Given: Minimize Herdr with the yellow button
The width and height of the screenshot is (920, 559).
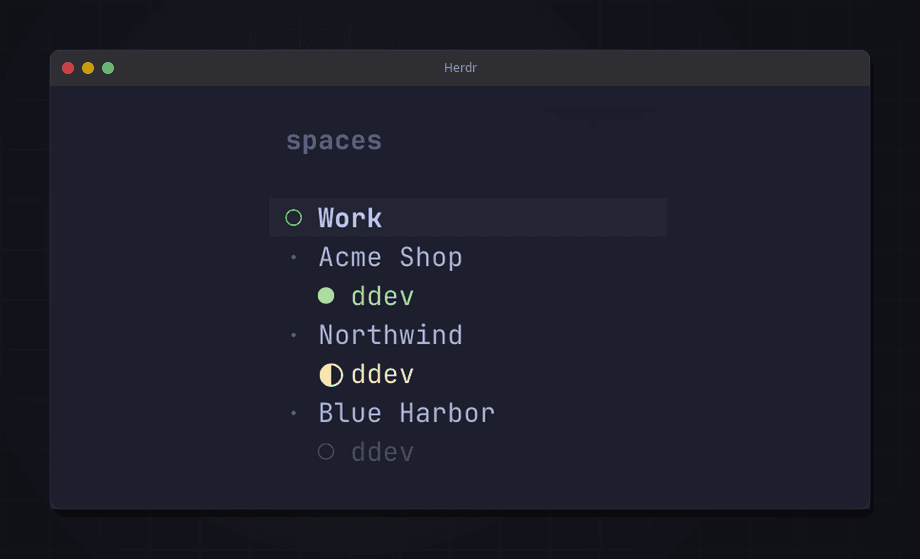Looking at the screenshot, I should click(88, 68).
